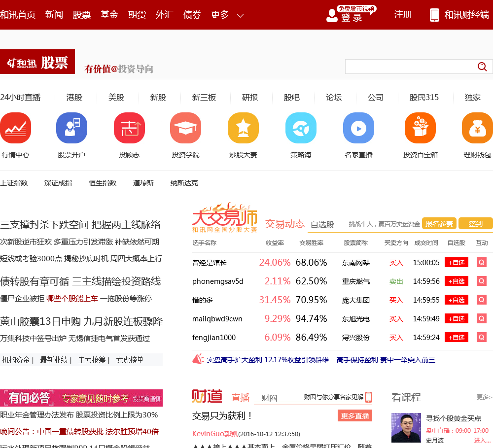Open the 策略海 icon
The width and height of the screenshot is (493, 448).
[301, 128]
